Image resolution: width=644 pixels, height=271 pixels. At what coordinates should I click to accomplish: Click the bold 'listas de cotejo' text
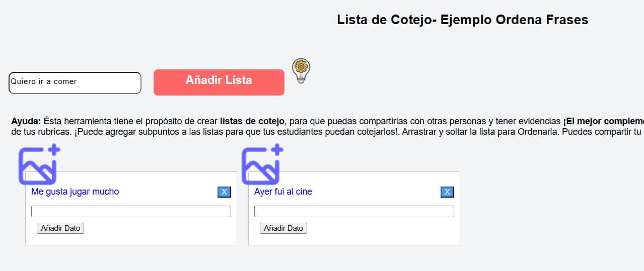click(252, 121)
